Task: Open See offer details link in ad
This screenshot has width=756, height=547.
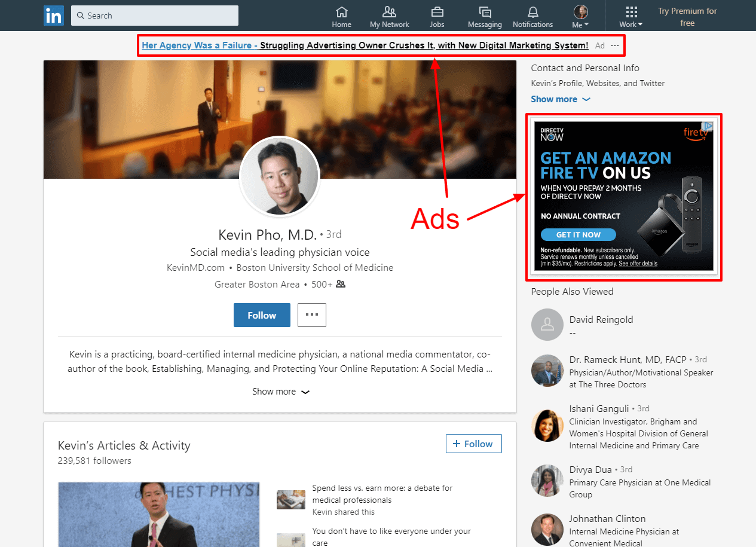Action: coord(638,264)
